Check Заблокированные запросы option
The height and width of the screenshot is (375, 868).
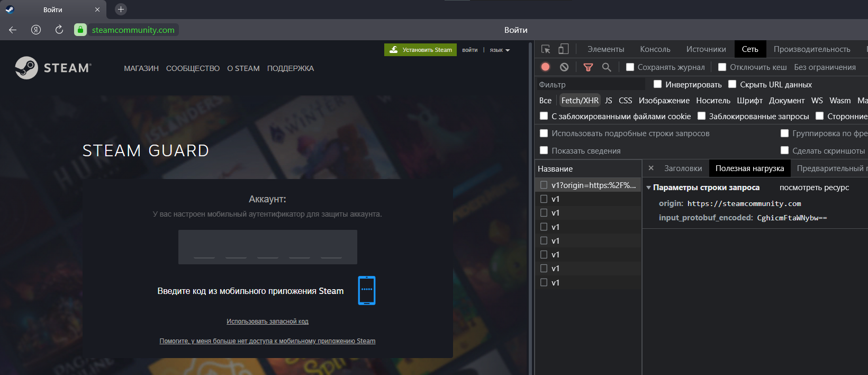pos(701,116)
